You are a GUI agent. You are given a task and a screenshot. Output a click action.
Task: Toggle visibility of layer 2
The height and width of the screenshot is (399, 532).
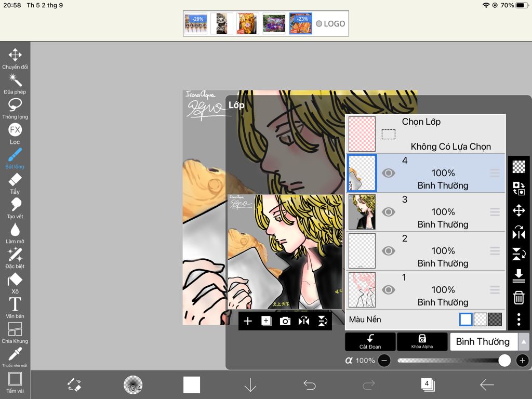click(389, 251)
